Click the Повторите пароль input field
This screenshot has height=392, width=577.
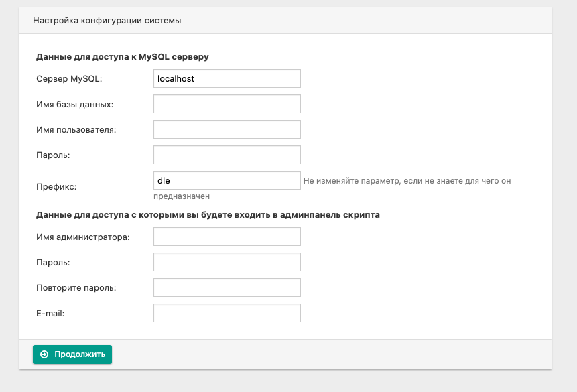[x=227, y=287]
